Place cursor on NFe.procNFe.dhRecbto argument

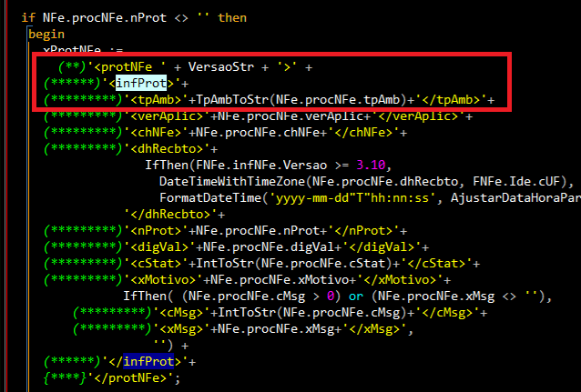point(385,181)
